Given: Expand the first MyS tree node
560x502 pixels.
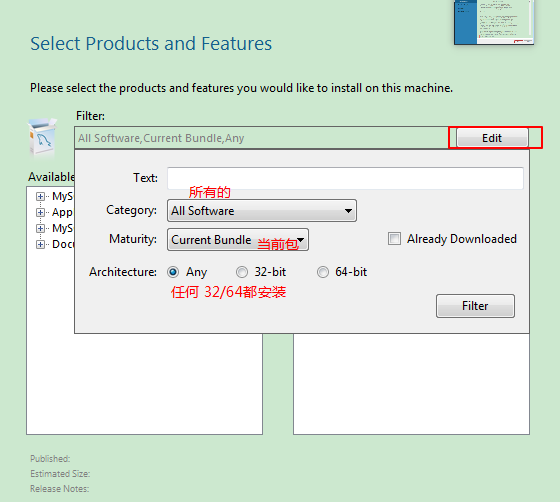Looking at the screenshot, I should click(40, 196).
